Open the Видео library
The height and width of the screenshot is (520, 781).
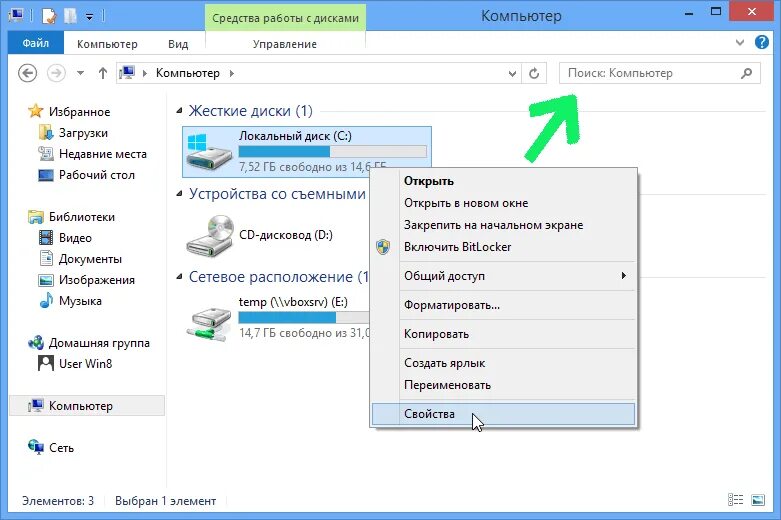click(x=75, y=238)
